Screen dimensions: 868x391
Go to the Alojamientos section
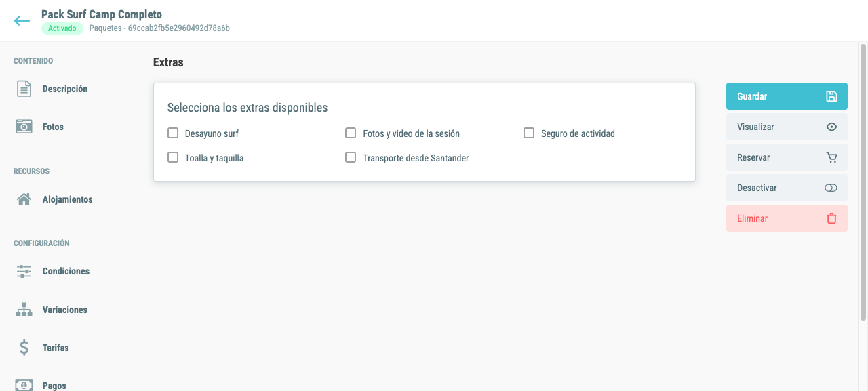[x=68, y=199]
